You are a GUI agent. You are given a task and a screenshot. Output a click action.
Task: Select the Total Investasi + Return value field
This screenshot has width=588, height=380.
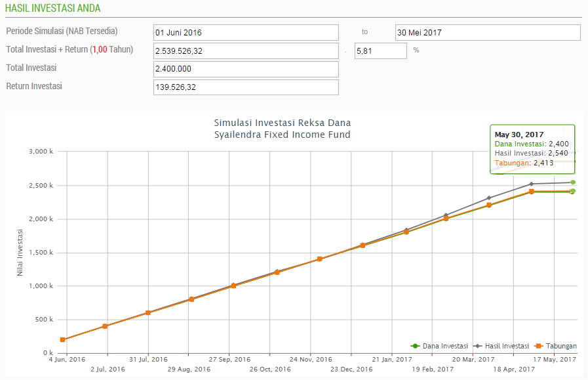click(246, 51)
